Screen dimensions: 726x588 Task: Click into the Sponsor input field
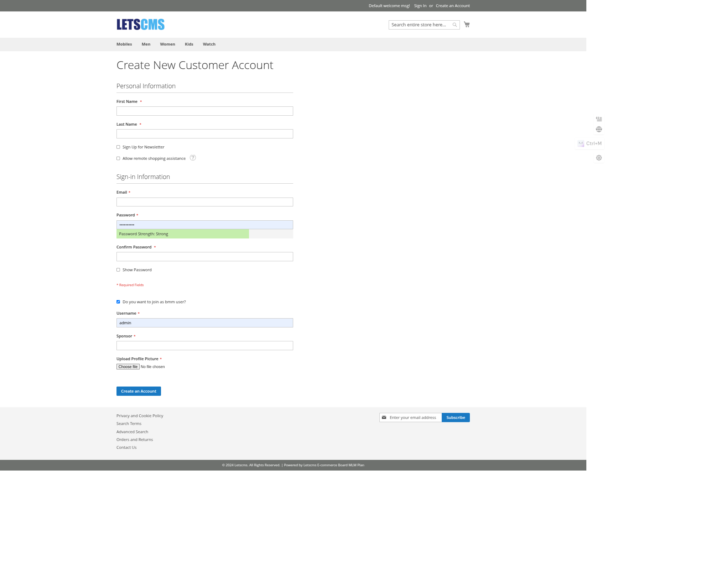[x=204, y=346]
